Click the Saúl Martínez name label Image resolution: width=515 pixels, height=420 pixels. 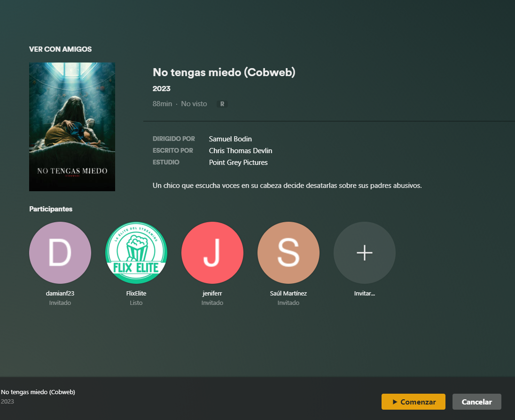[x=289, y=293]
